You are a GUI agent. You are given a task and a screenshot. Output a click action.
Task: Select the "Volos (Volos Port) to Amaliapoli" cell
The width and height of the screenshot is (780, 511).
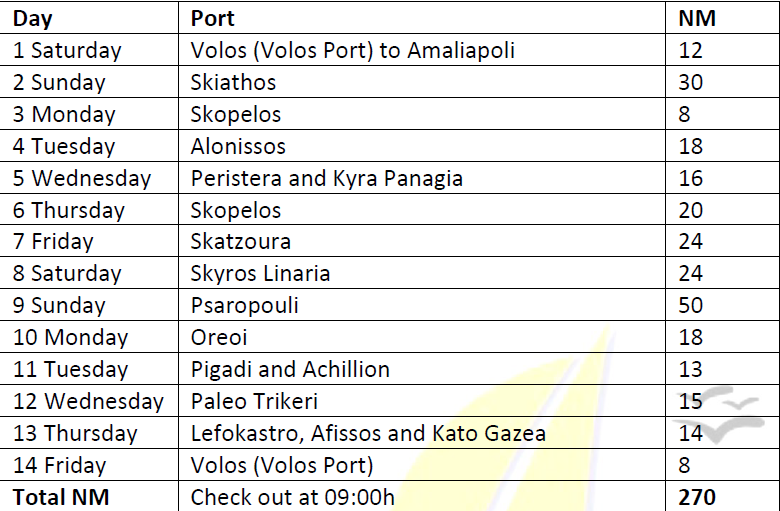click(x=352, y=50)
